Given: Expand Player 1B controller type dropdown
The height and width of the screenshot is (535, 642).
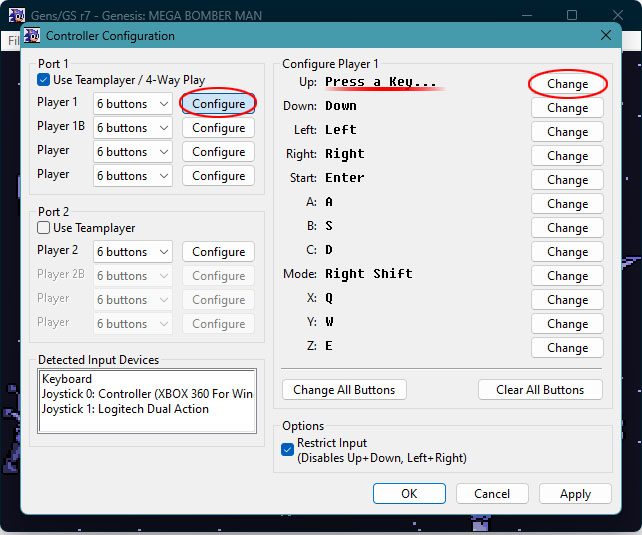Looking at the screenshot, I should coord(133,128).
